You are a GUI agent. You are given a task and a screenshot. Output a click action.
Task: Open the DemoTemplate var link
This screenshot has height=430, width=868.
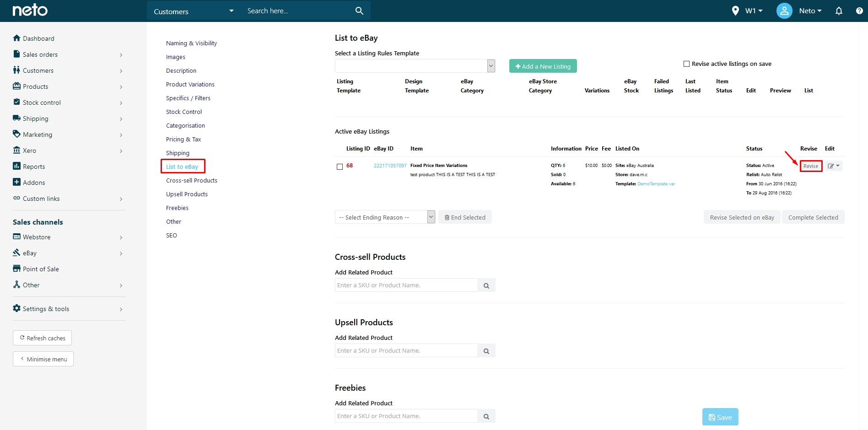(x=656, y=184)
